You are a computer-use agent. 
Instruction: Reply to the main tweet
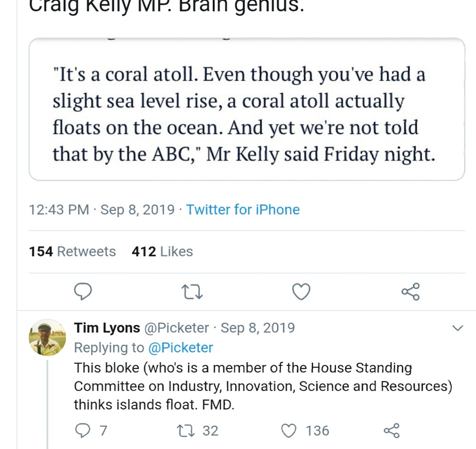(x=84, y=292)
